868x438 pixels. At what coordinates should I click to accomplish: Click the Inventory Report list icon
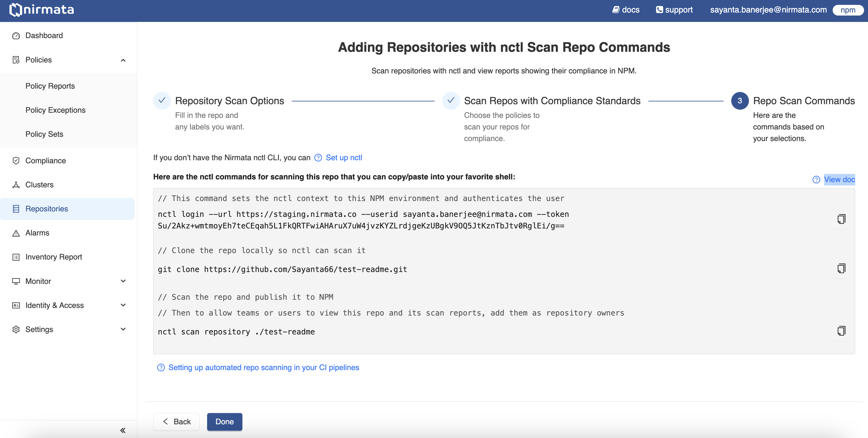tap(16, 257)
